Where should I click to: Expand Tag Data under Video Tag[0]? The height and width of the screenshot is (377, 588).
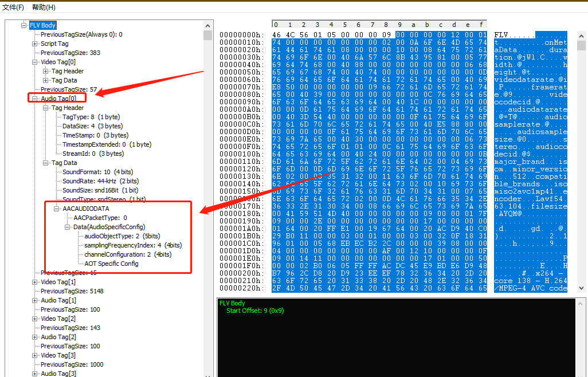coord(45,81)
